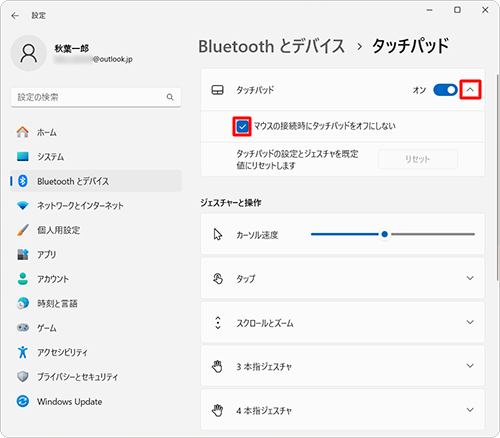Click the カーソル速度 pointer icon
This screenshot has height=438, width=500.
pyautogui.click(x=218, y=235)
